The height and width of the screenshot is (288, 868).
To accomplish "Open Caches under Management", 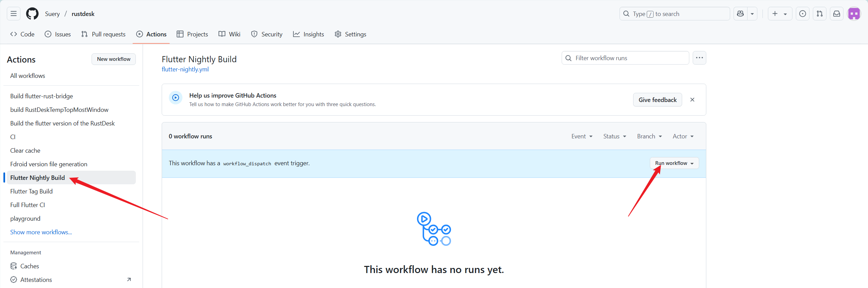I will [71, 266].
